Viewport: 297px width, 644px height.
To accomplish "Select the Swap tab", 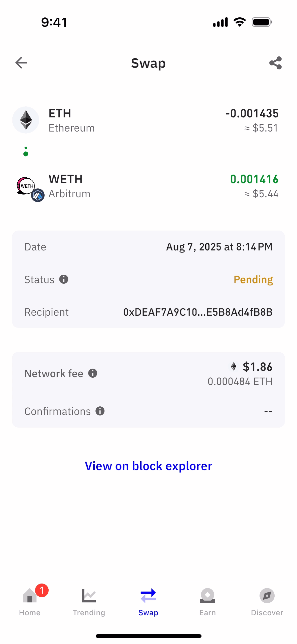I will [x=148, y=601].
